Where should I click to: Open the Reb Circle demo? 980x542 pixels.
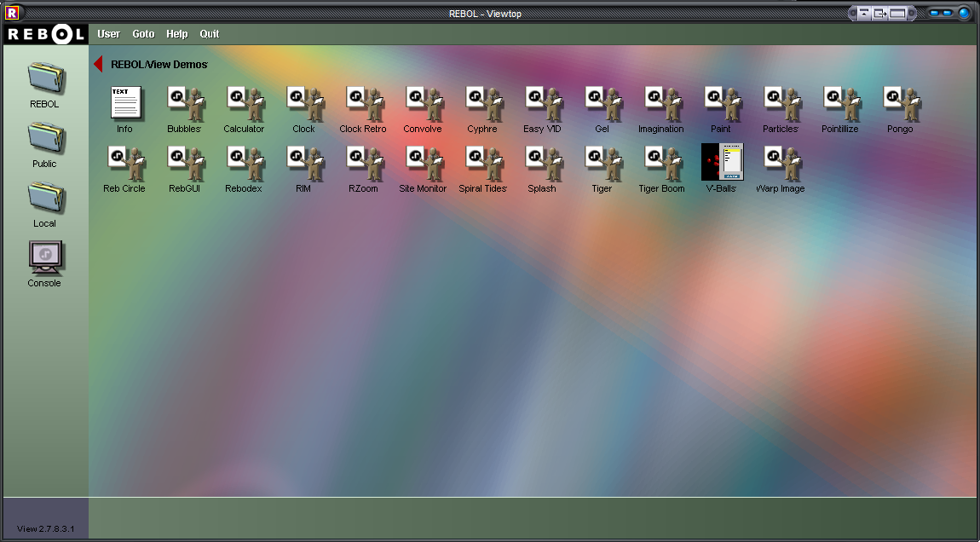coord(125,163)
